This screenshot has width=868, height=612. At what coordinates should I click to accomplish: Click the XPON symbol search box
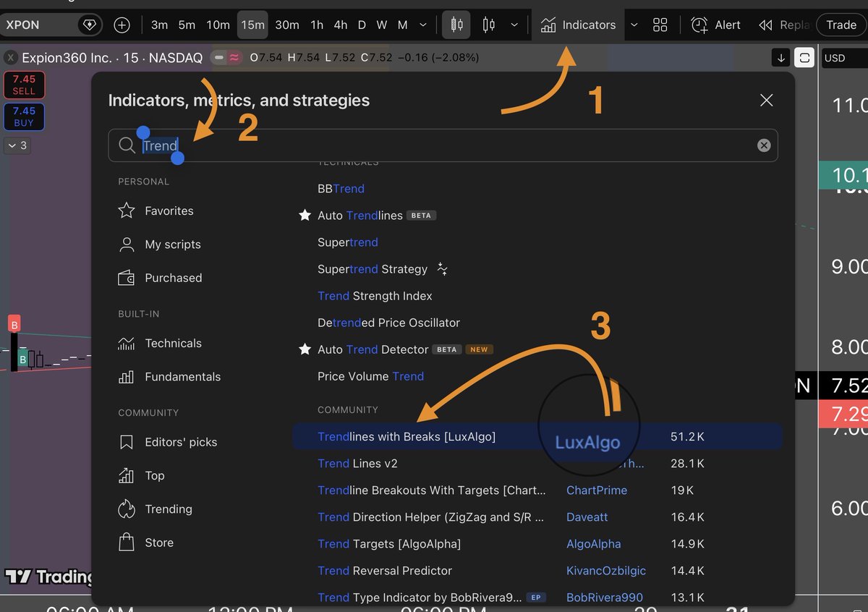(x=51, y=25)
